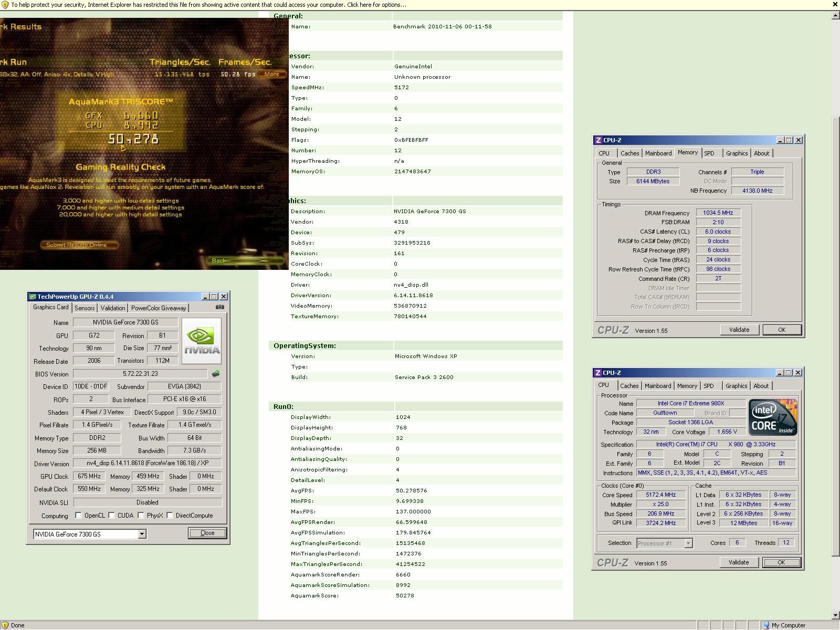The height and width of the screenshot is (630, 840).
Task: Open the Validation tab in GPU-Z
Action: (113, 308)
